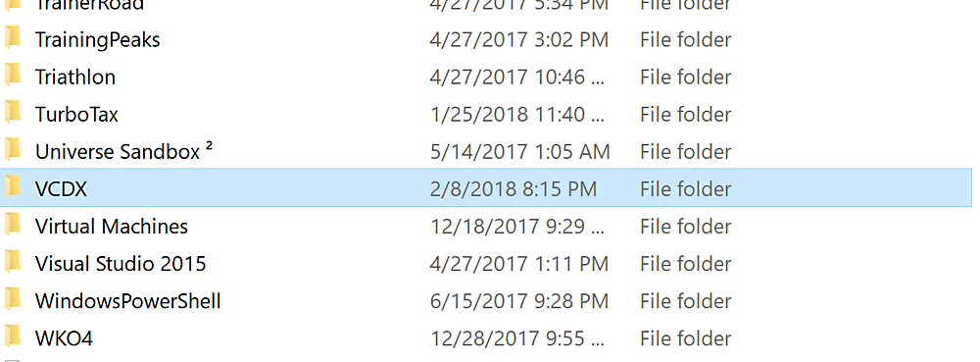Screen dimensions: 980x362
Task: Select the WKO4 folder name
Action: tap(64, 338)
